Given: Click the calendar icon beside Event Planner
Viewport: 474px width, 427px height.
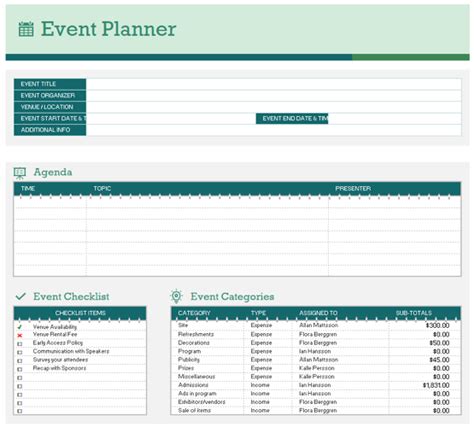Looking at the screenshot, I should click(26, 29).
